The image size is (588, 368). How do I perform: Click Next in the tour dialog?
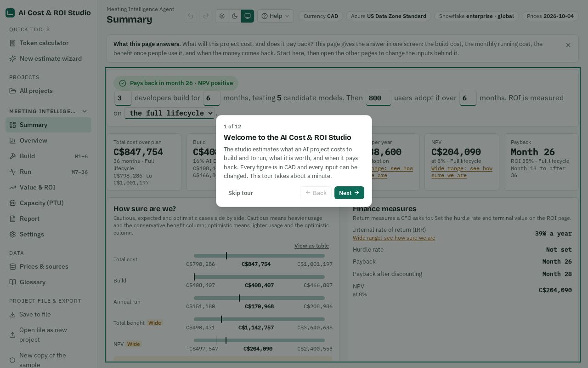349,193
